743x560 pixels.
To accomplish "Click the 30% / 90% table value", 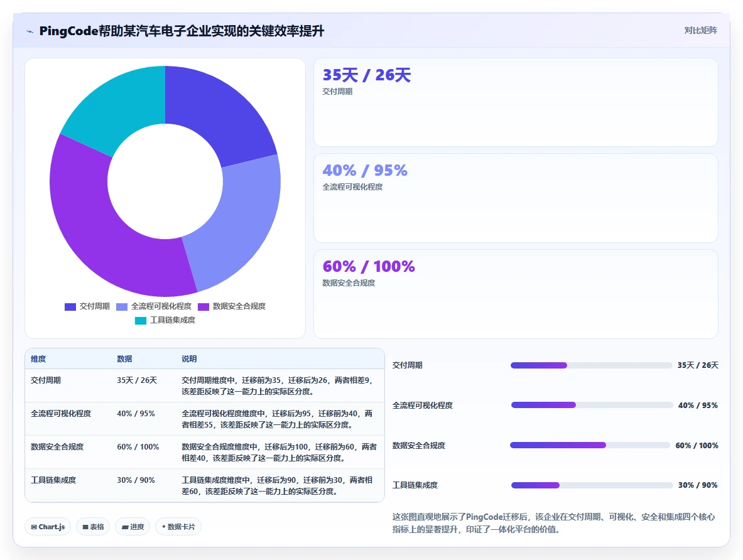I will 136,480.
